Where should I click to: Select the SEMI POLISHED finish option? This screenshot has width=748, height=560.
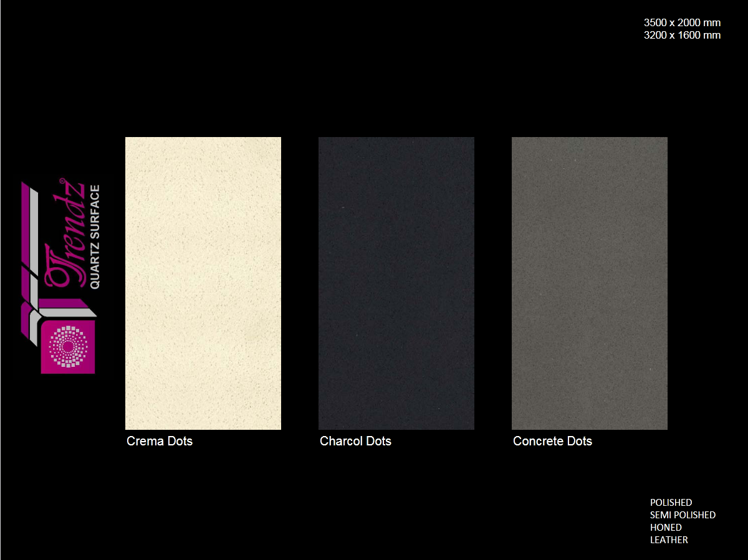click(683, 515)
